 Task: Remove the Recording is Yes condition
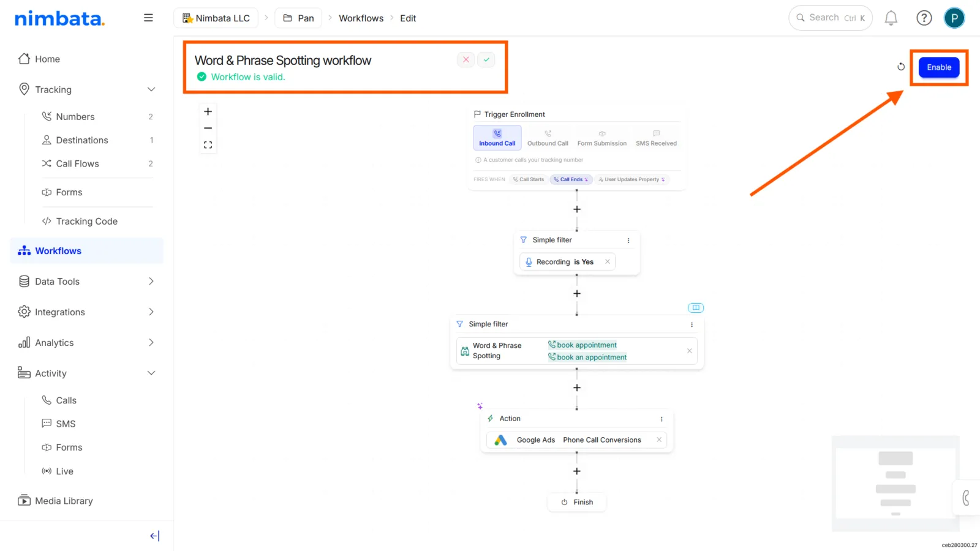pyautogui.click(x=608, y=262)
